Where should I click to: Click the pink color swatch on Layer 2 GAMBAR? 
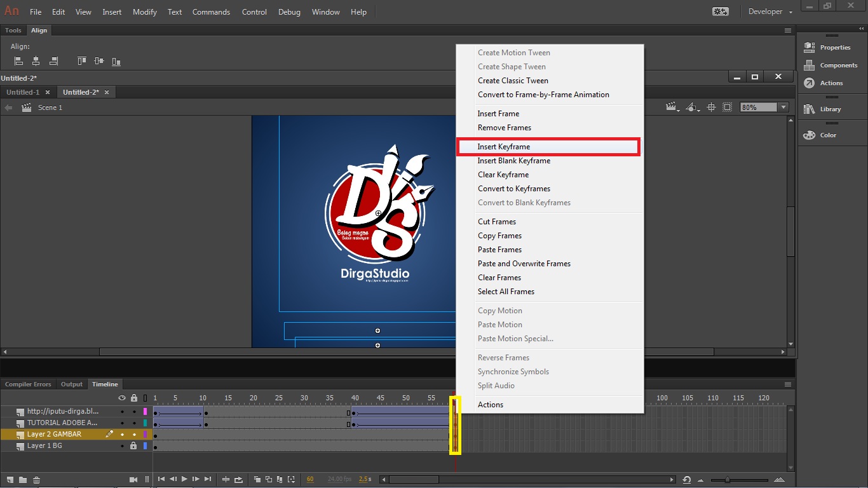click(145, 434)
